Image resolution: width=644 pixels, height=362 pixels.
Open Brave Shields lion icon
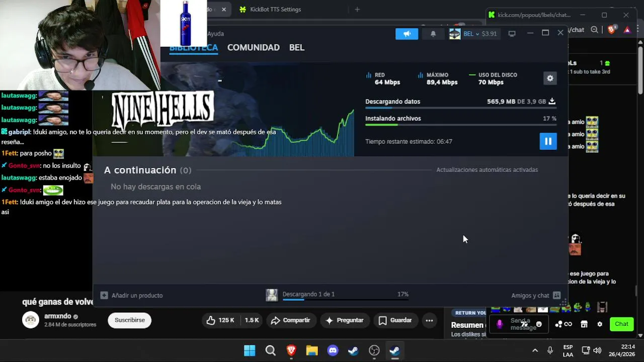coord(611,30)
